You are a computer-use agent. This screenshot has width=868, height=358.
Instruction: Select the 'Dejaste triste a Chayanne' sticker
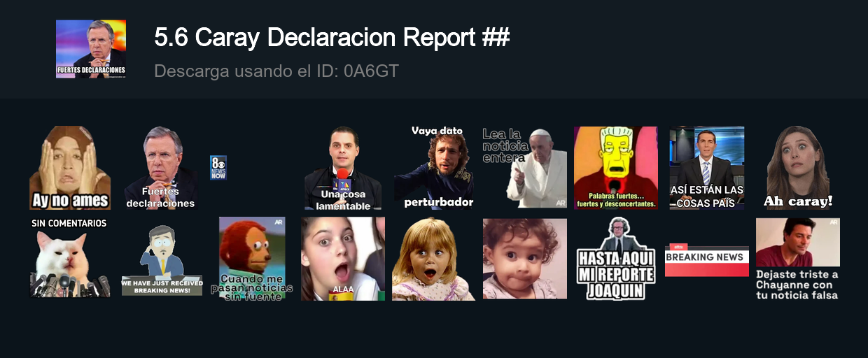[798, 259]
